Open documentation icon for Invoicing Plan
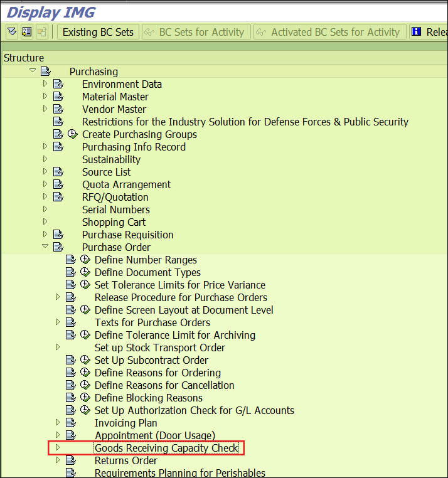Image resolution: width=448 pixels, height=478 pixels. click(x=71, y=423)
